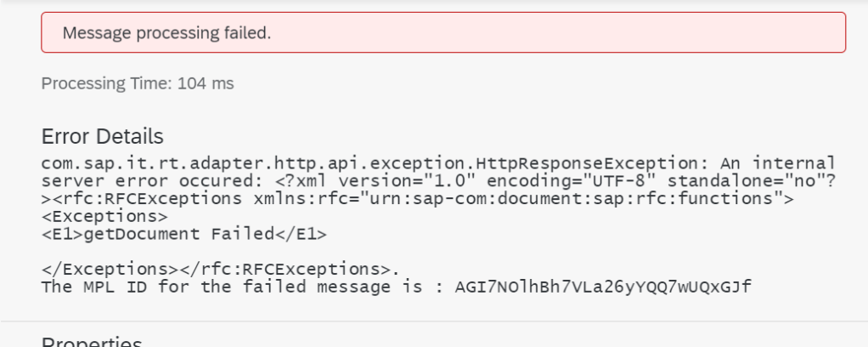This screenshot has width=868, height=347.
Task: Click the closing </Exceptions> tag
Action: [x=95, y=271]
